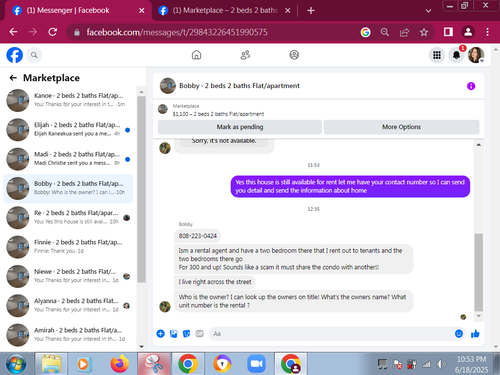
Task: Open the tab search dropdown arrow
Action: click(428, 11)
